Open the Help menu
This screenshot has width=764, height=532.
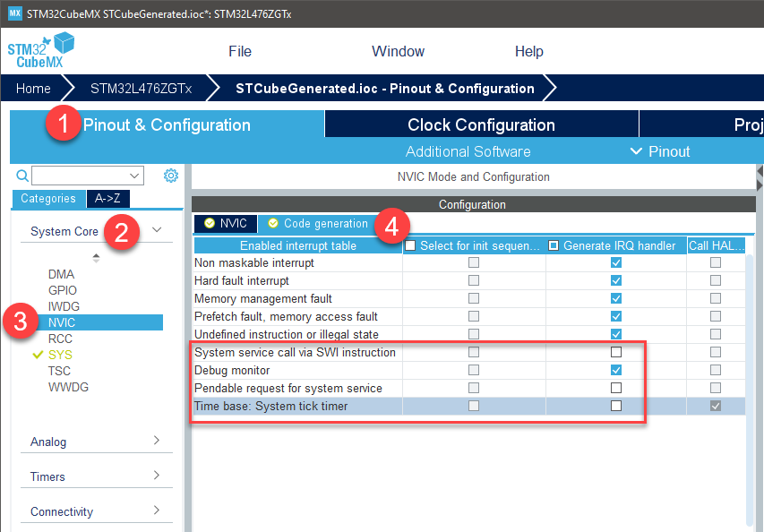tap(528, 51)
